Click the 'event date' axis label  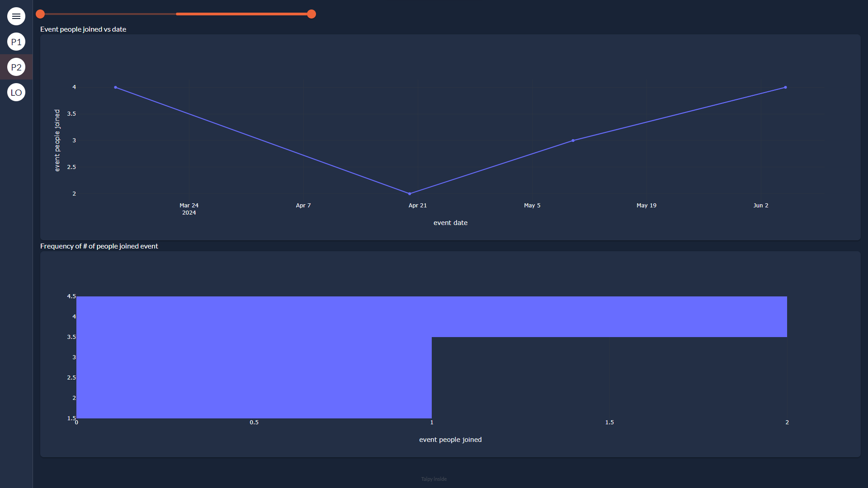tap(450, 222)
